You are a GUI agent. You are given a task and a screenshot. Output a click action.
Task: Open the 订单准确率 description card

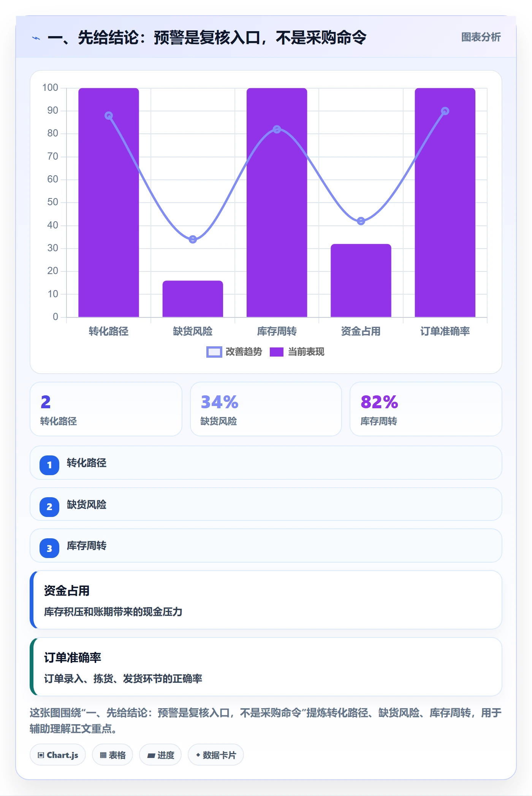[x=266, y=667]
